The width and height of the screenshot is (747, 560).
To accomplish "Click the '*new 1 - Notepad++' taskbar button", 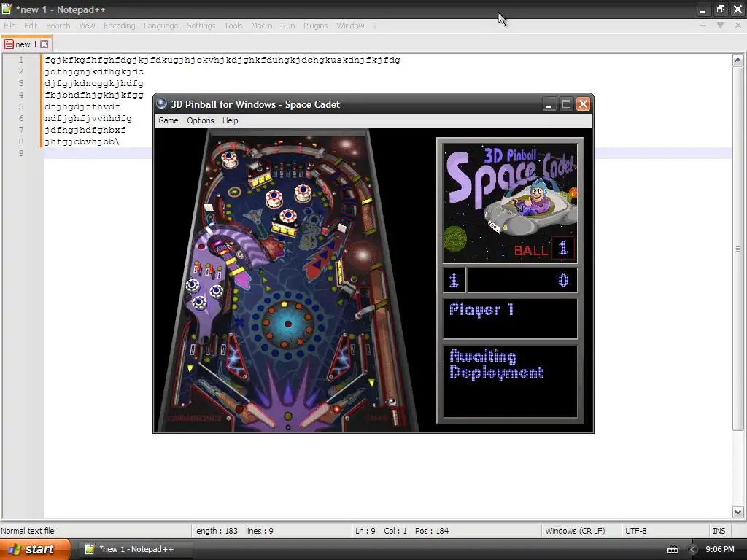I will pyautogui.click(x=136, y=549).
